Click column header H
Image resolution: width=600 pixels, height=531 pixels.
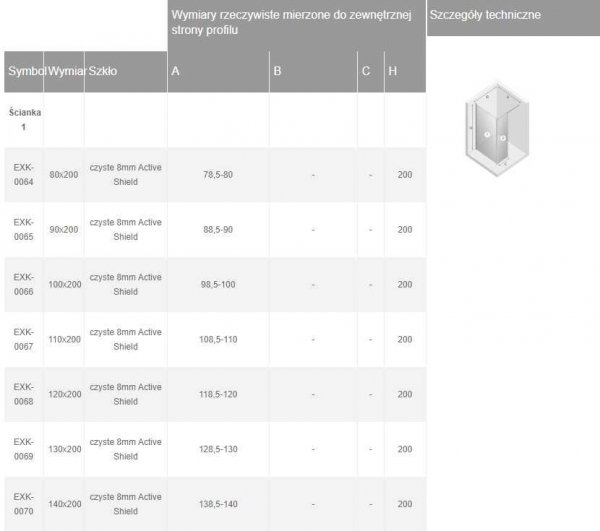pos(393,72)
